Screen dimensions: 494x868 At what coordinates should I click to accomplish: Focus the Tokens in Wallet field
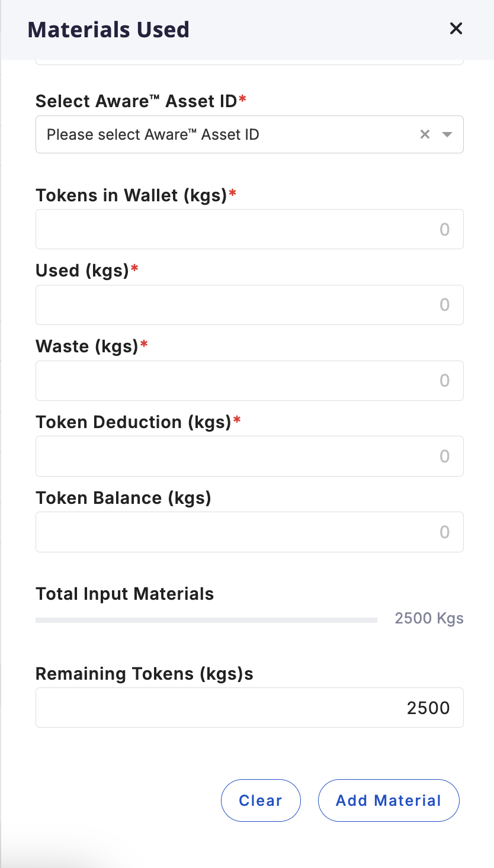pyautogui.click(x=249, y=229)
